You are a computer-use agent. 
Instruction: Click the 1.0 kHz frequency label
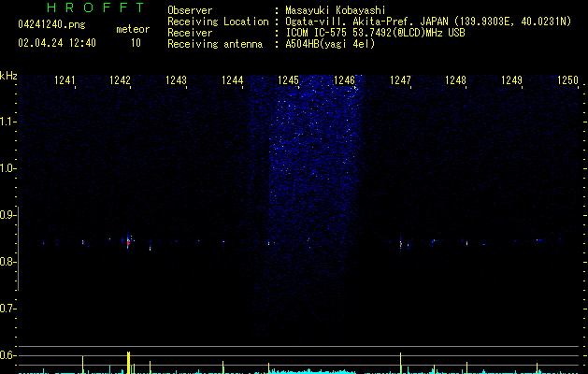tap(7, 168)
